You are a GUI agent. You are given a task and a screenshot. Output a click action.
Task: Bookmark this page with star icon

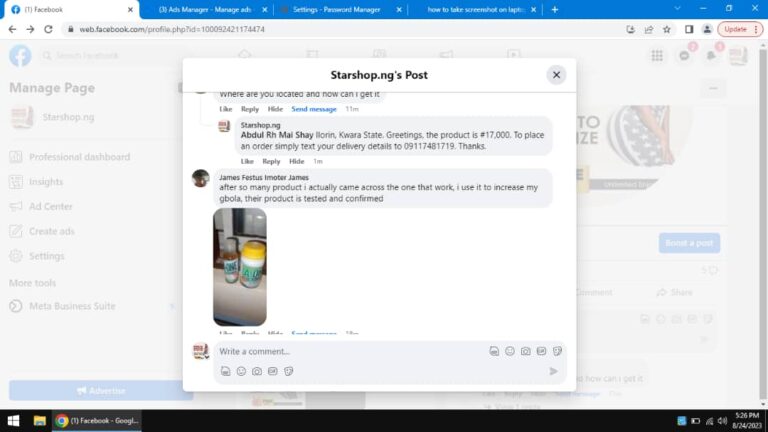[x=667, y=29]
